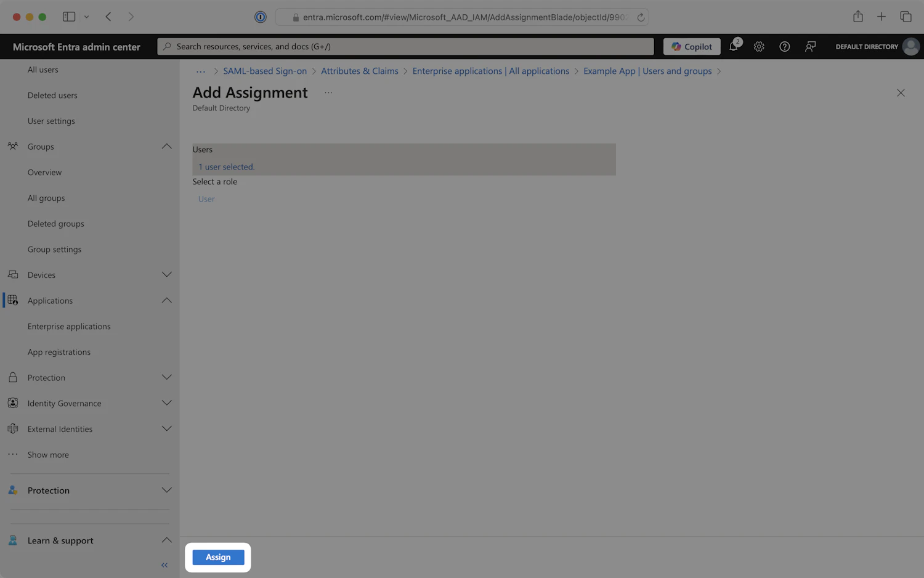The width and height of the screenshot is (924, 578).
Task: Open the Safari share button
Action: (x=858, y=17)
